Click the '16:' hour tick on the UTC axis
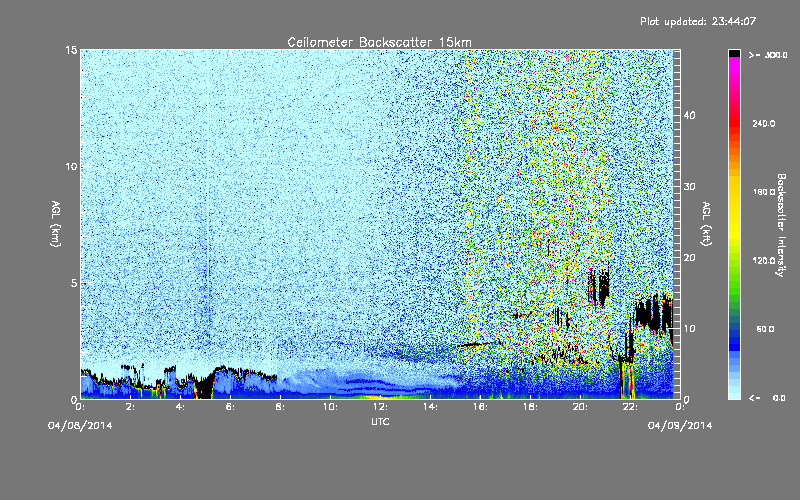The height and width of the screenshot is (500, 800). [480, 407]
